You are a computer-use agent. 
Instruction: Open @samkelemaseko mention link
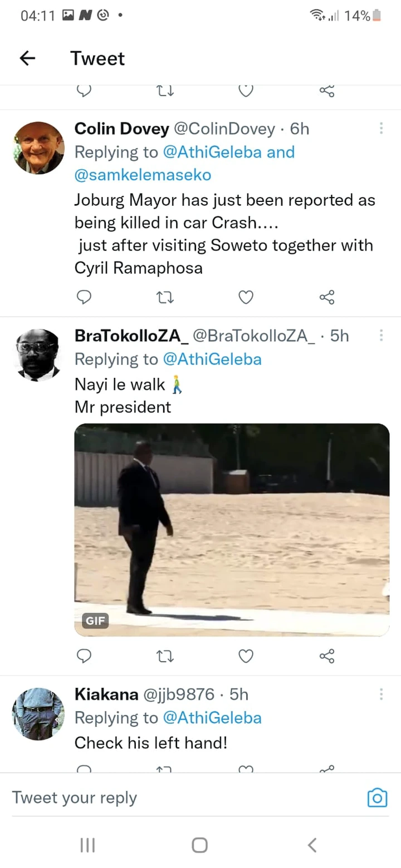pyautogui.click(x=143, y=175)
